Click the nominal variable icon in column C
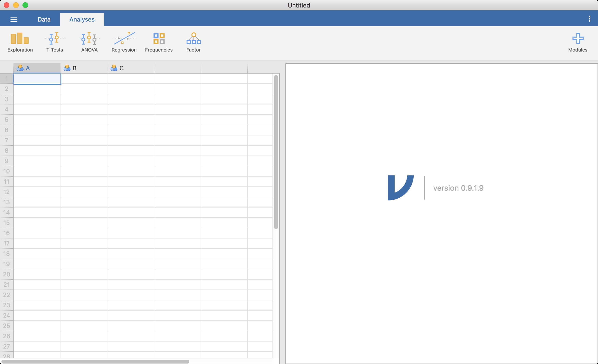Viewport: 598px width, 364px height. click(x=114, y=68)
